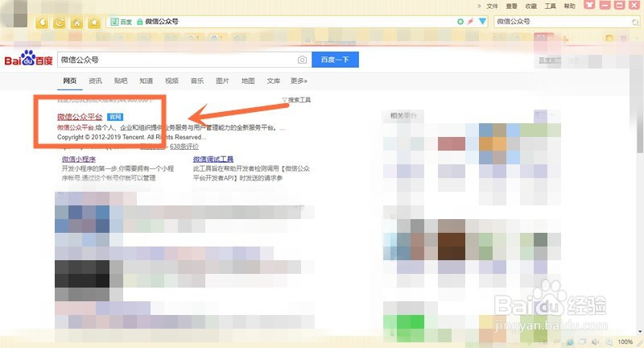Image resolution: width=644 pixels, height=348 pixels.
Task: Click the 百度 site badge in address bar
Action: 122,22
